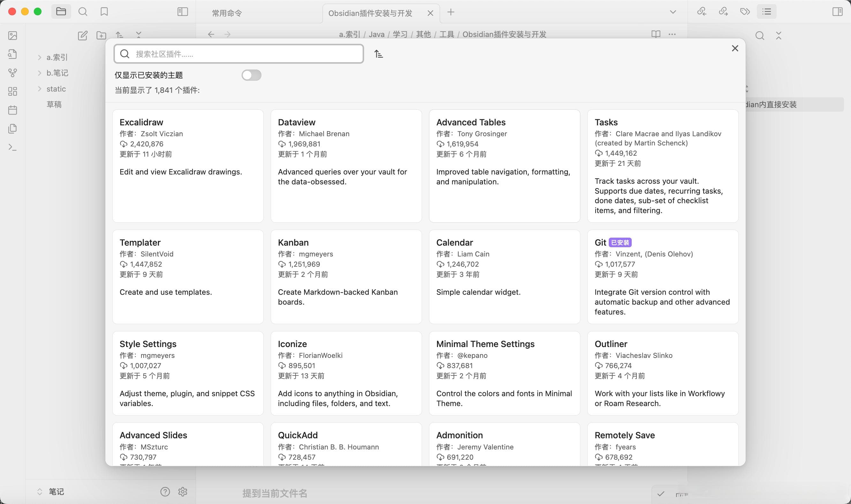
Task: Open QuickAdd plugin card
Action: pyautogui.click(x=346, y=444)
